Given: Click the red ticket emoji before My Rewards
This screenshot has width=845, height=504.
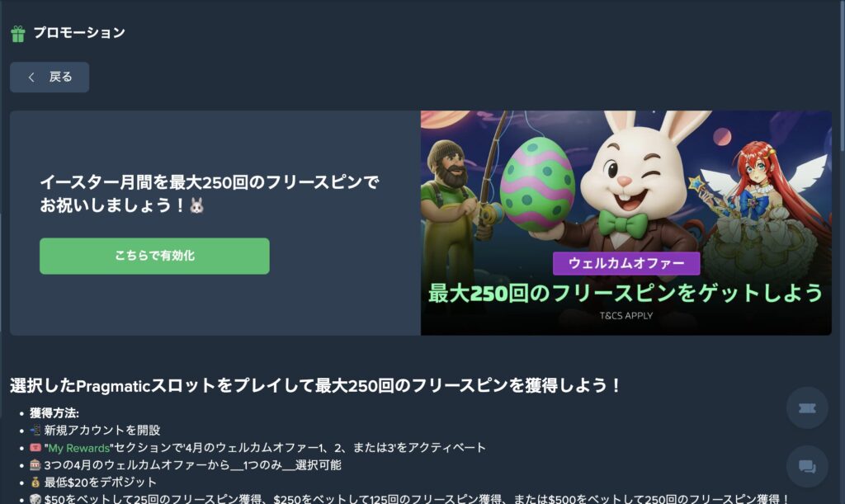Looking at the screenshot, I should click(x=35, y=447).
